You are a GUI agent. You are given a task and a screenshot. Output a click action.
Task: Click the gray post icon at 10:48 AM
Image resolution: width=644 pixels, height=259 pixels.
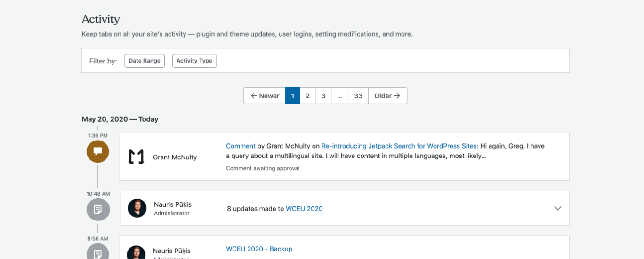pyautogui.click(x=98, y=210)
